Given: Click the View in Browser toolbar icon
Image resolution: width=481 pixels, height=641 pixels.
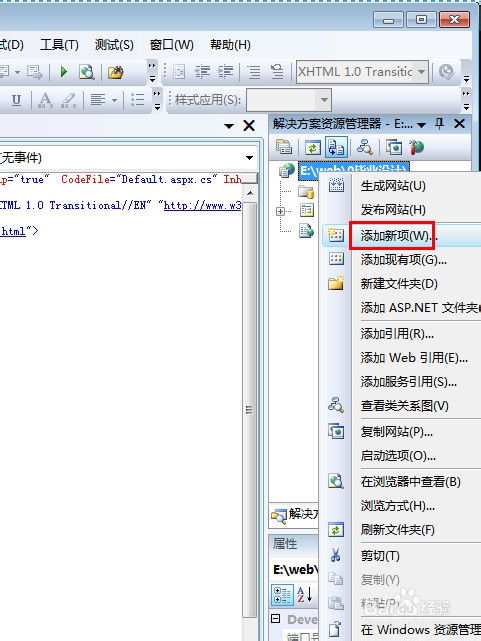Looking at the screenshot, I should (87, 72).
